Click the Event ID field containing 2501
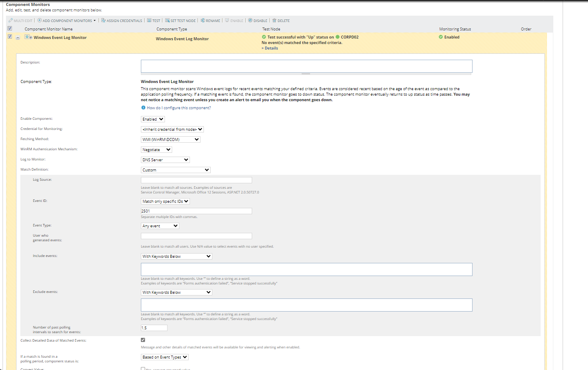Viewport: 588px width, 370px height. point(196,211)
